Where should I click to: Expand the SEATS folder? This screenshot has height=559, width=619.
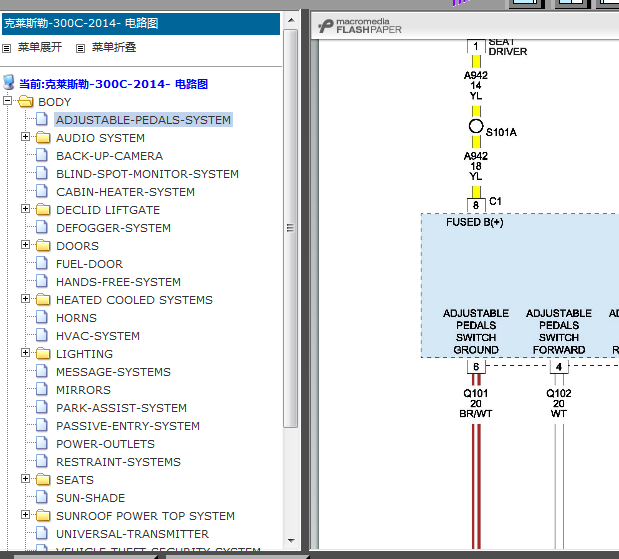pyautogui.click(x=25, y=478)
